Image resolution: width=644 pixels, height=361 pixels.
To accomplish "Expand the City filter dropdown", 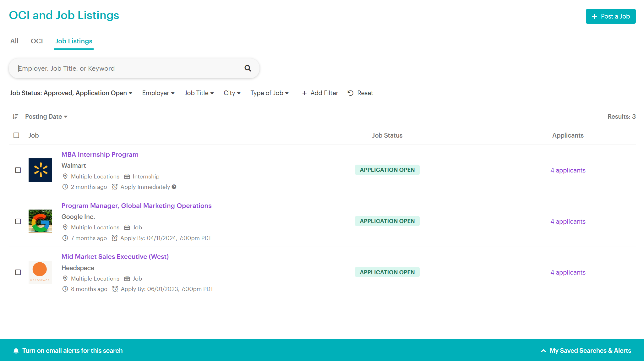I will click(x=232, y=93).
